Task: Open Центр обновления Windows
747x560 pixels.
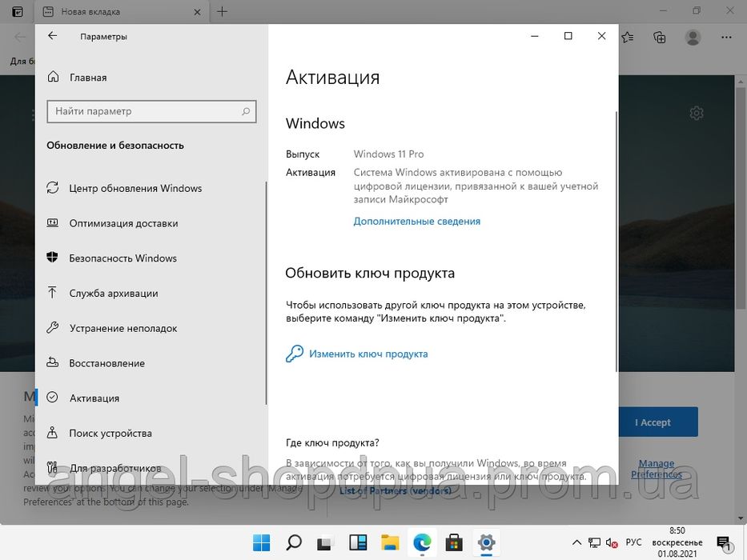Action: coord(124,188)
